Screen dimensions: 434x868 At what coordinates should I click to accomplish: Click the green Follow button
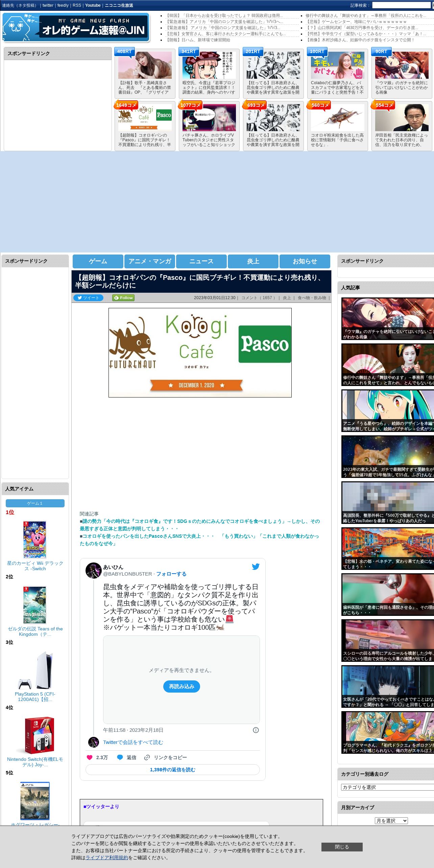click(124, 298)
